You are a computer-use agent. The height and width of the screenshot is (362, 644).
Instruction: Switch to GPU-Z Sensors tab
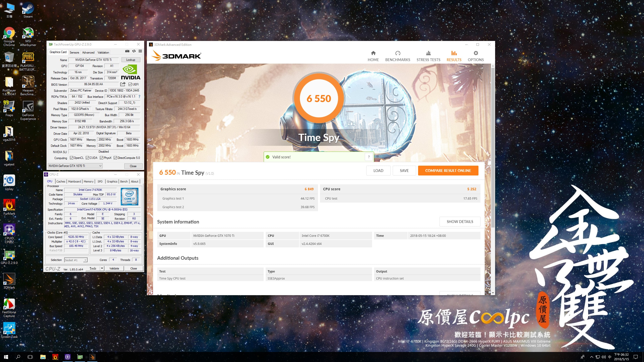(x=74, y=52)
